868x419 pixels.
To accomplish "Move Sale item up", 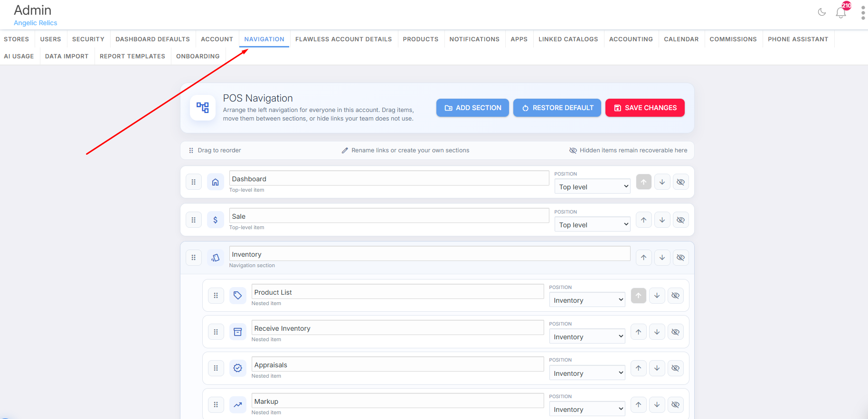I will [x=644, y=220].
